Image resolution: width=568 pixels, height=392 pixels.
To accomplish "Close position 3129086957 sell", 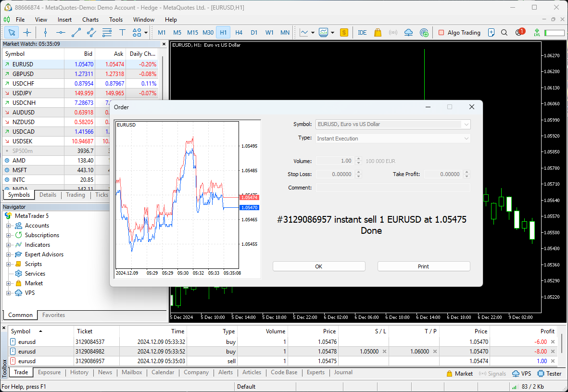I will coord(553,361).
